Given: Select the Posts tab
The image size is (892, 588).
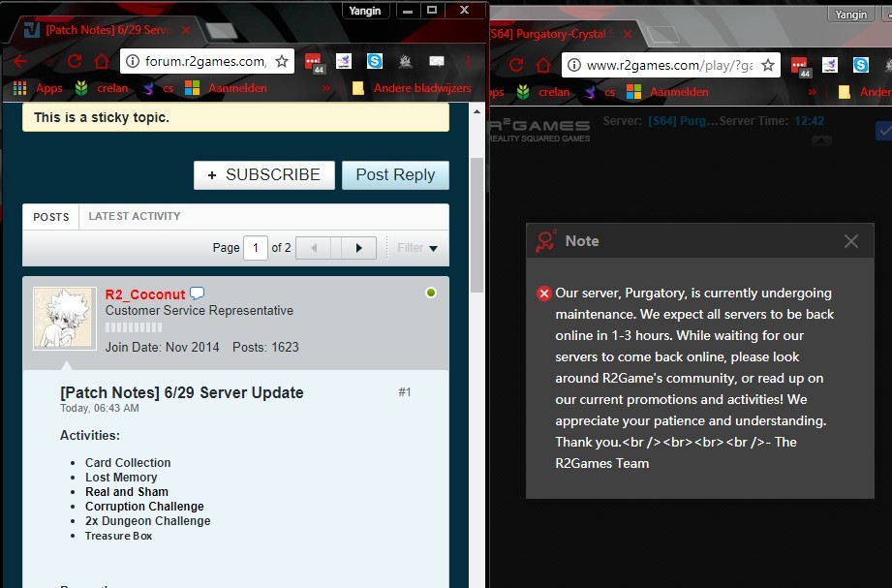Looking at the screenshot, I should pyautogui.click(x=50, y=217).
